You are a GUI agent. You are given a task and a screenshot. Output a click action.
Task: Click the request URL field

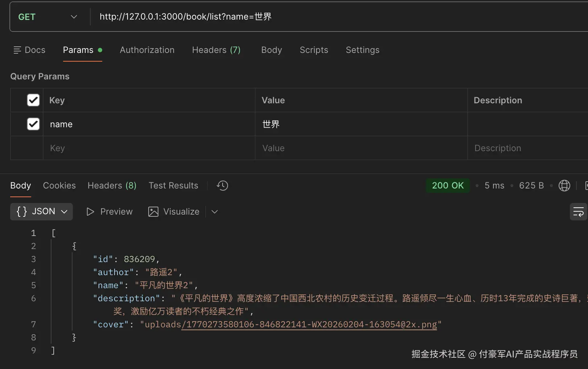click(339, 17)
